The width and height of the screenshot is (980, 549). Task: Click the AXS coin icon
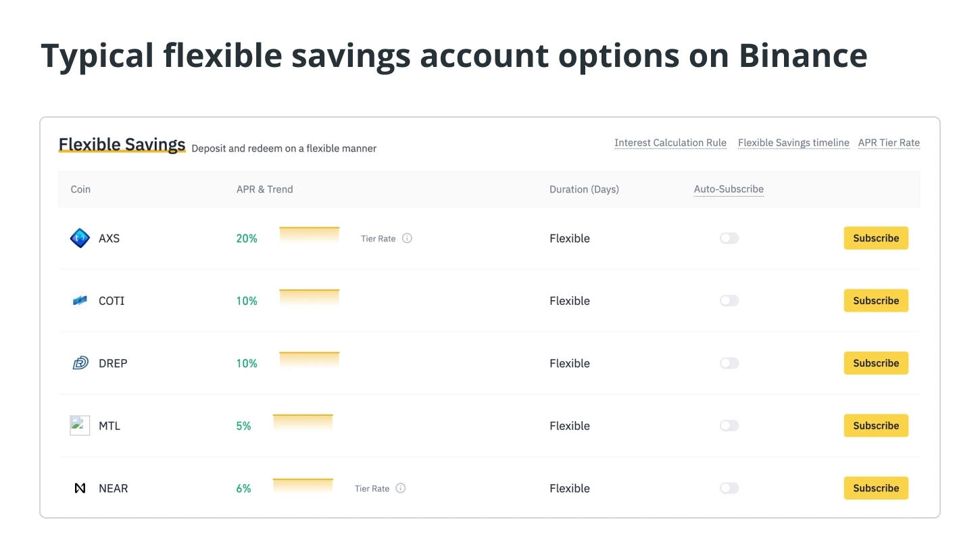pos(80,238)
